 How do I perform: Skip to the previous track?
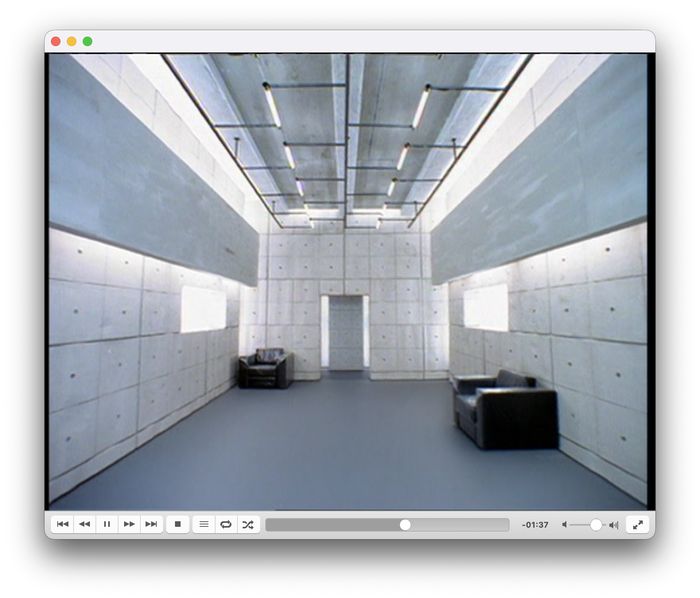tap(62, 524)
